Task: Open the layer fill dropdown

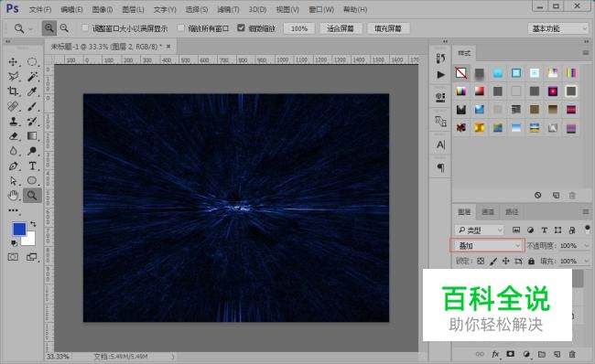Action: coord(586,261)
